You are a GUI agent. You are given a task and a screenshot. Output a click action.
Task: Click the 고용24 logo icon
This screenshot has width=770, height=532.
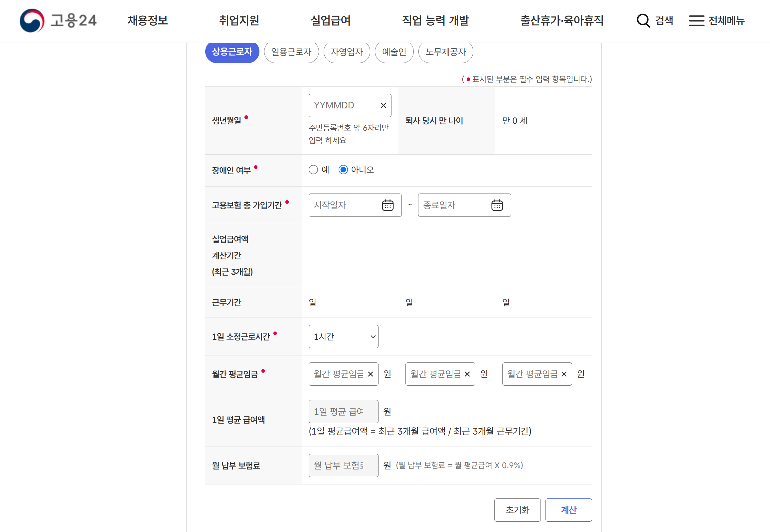[x=32, y=21]
